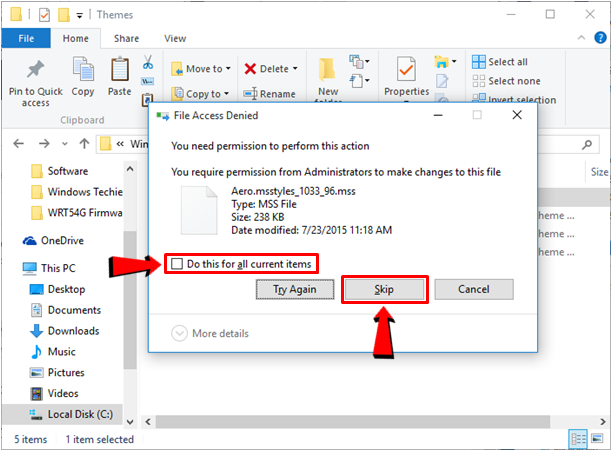Image resolution: width=612 pixels, height=451 pixels.
Task: Open the Downloads location
Action: tap(65, 331)
